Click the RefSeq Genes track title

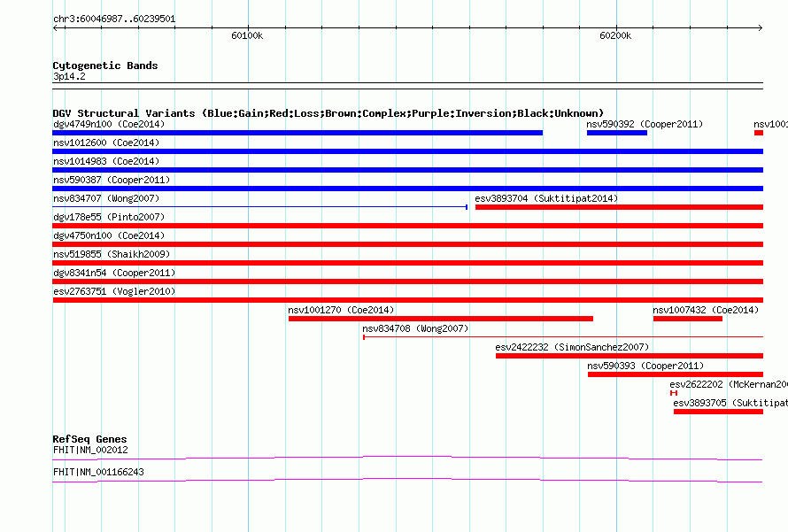tap(89, 439)
